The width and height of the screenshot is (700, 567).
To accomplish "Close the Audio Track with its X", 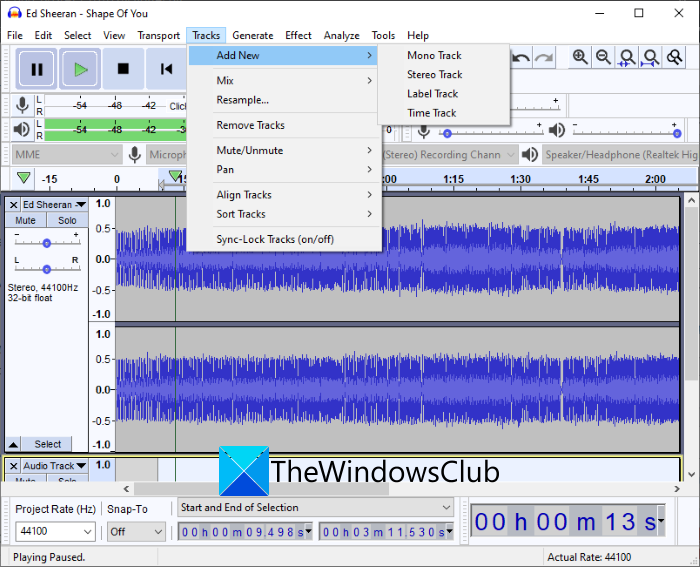I will pos(13,466).
